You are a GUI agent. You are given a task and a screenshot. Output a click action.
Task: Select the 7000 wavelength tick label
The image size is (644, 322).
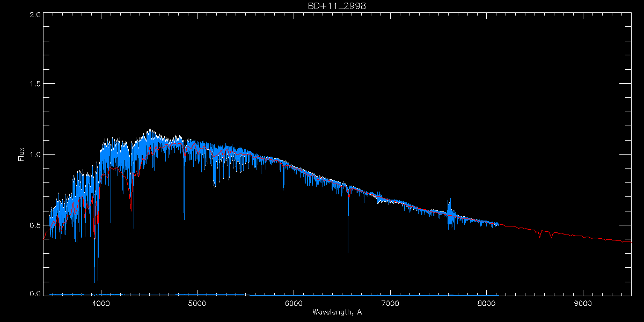(x=390, y=303)
